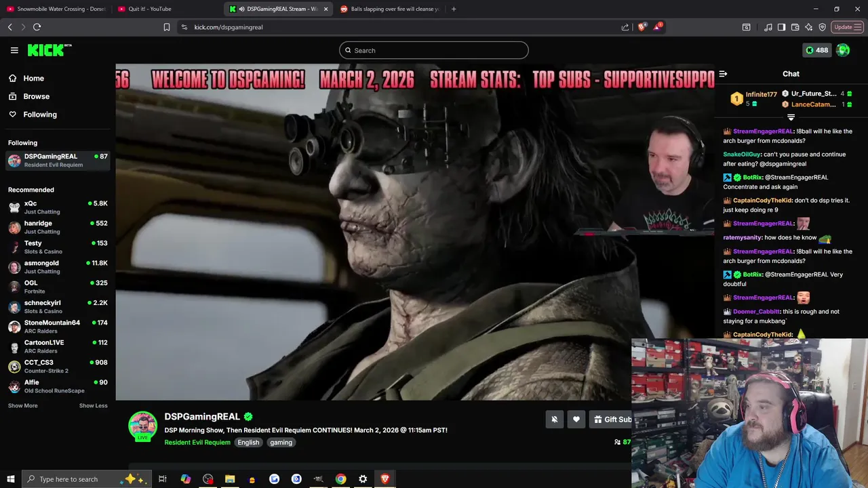Click the share page icon in address bar
This screenshot has height=488, width=868.
625,27
